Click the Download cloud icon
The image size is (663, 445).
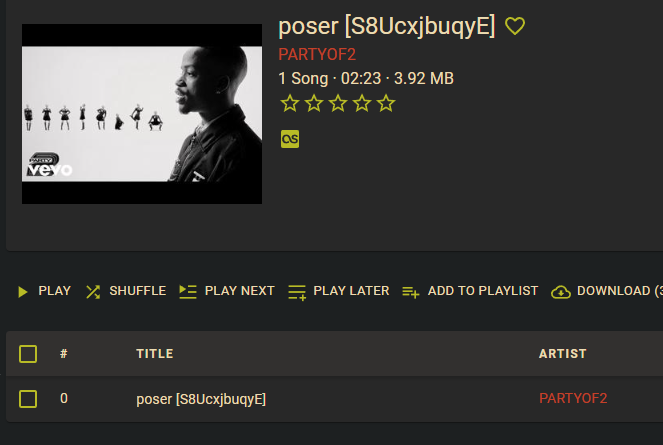pos(561,292)
